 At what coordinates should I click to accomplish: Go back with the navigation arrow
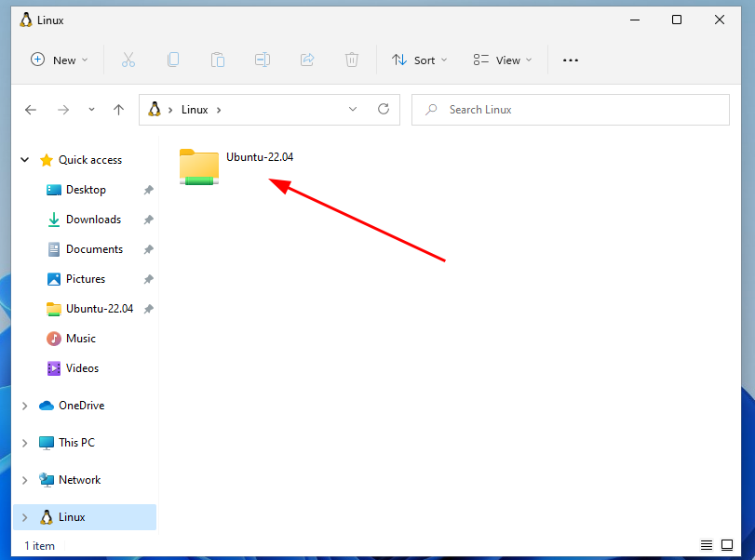(x=31, y=109)
